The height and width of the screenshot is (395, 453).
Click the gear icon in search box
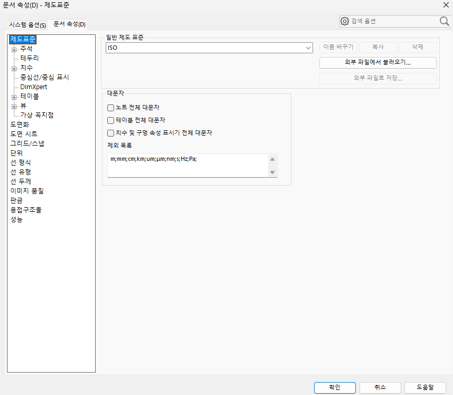pos(345,21)
